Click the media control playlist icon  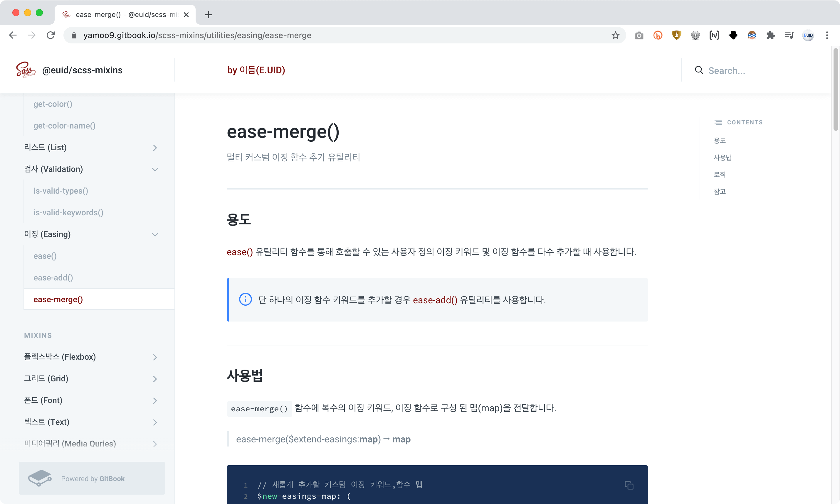[x=789, y=35]
